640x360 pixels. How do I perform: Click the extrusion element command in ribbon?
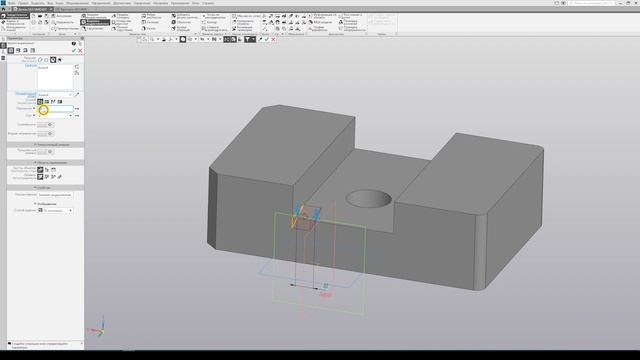pyautogui.click(x=95, y=16)
